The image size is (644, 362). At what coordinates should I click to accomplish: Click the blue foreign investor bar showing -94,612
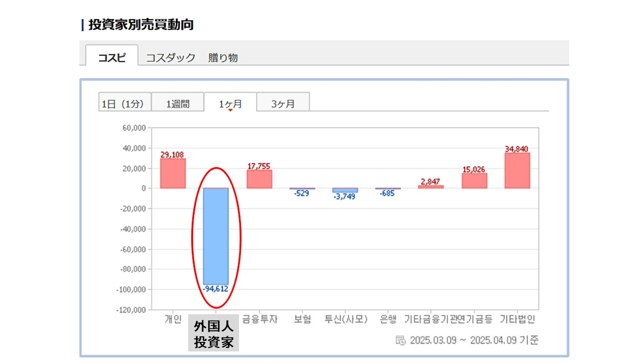(x=215, y=236)
